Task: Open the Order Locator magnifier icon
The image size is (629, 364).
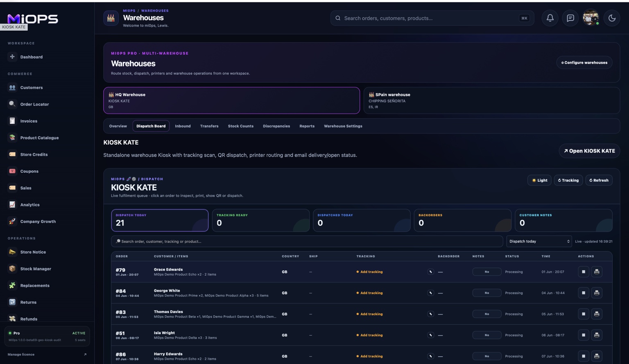Action: click(12, 104)
